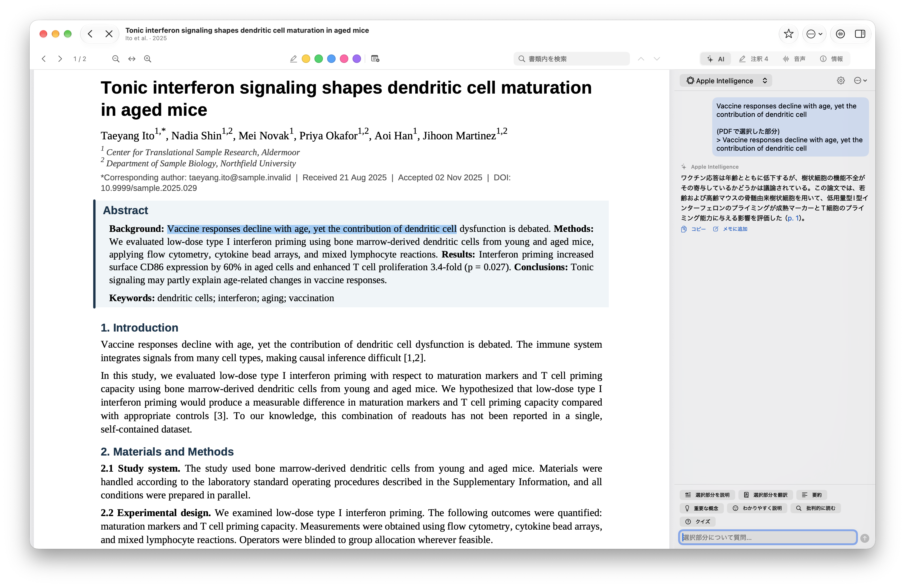Switch to the 情報 tab
The image size is (905, 588).
832,59
